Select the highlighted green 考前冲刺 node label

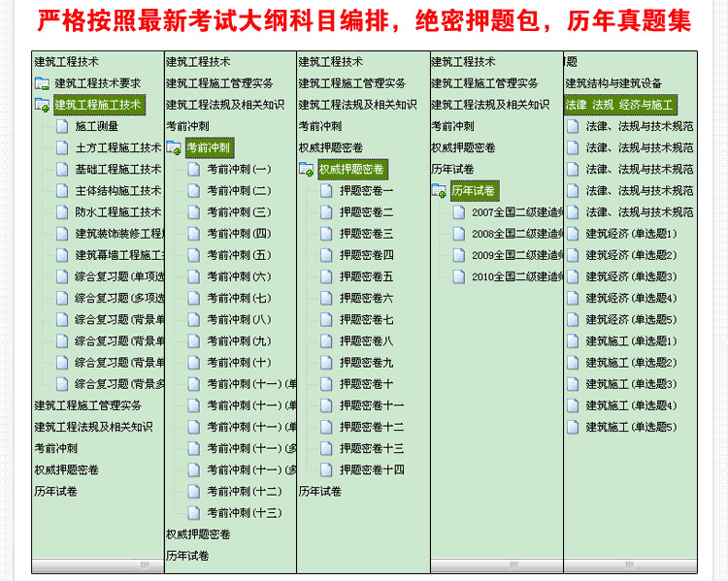coord(210,148)
